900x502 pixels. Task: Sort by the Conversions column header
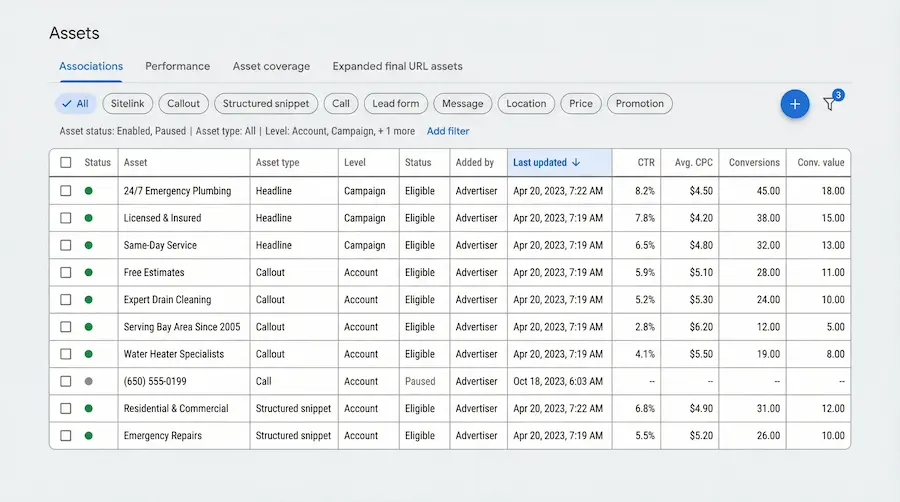754,162
